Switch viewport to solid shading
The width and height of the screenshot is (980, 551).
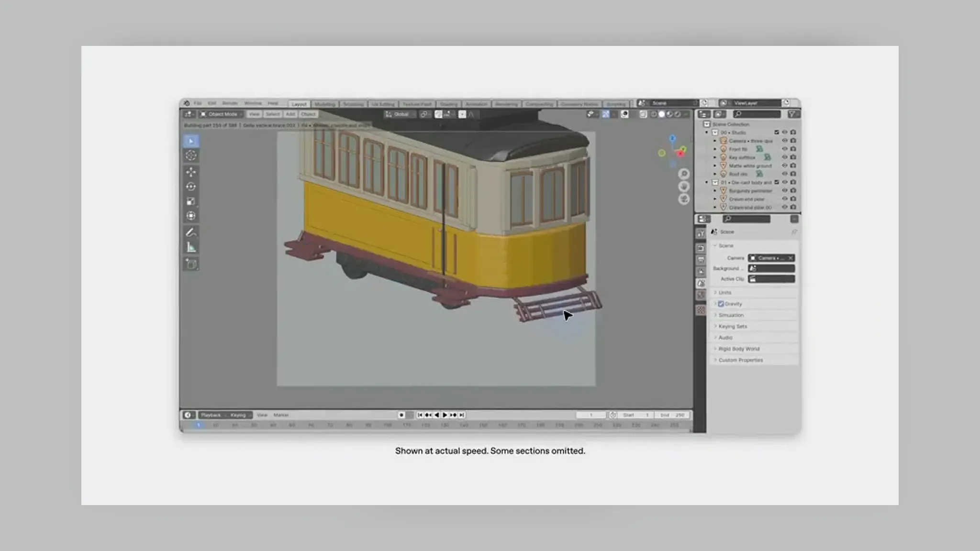[x=662, y=114]
